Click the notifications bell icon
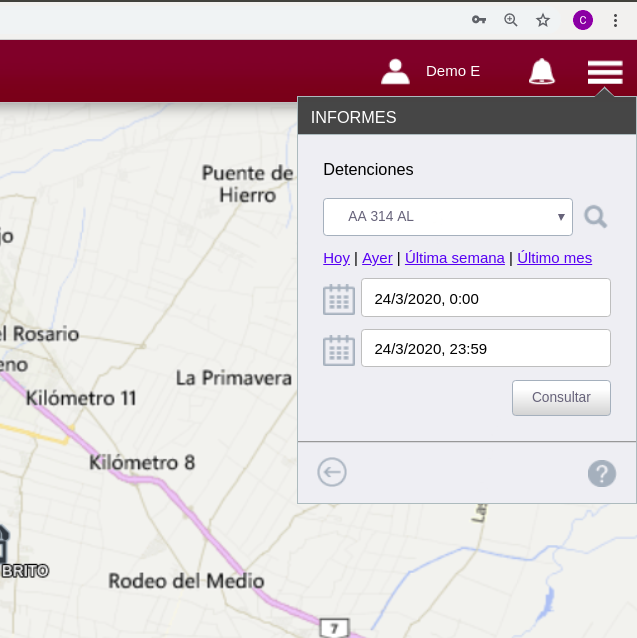Image resolution: width=637 pixels, height=638 pixels. (x=542, y=71)
